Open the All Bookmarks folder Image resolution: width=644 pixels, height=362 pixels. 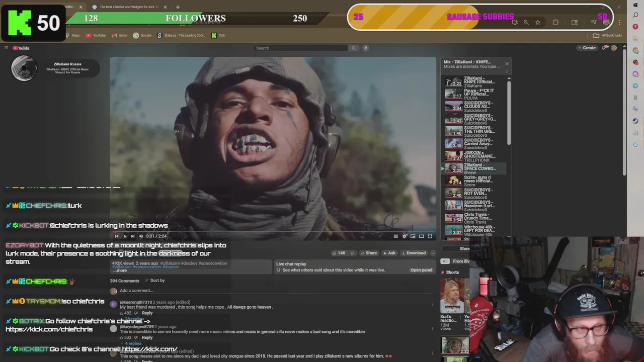point(607,36)
